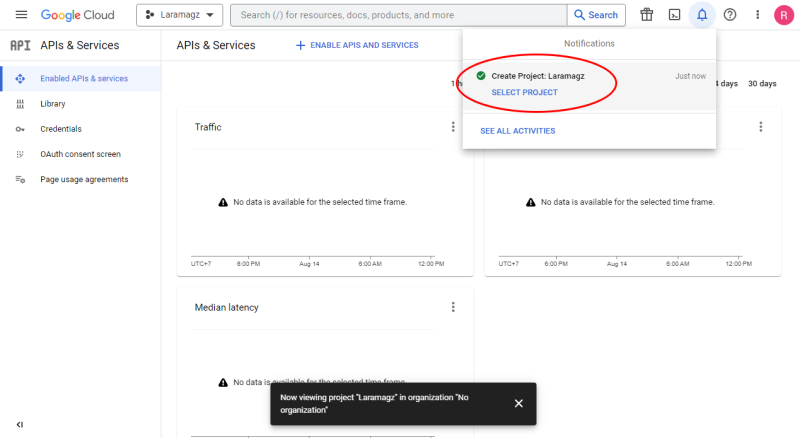Click the OAuth consent screen icon
800x438 pixels.
click(20, 154)
